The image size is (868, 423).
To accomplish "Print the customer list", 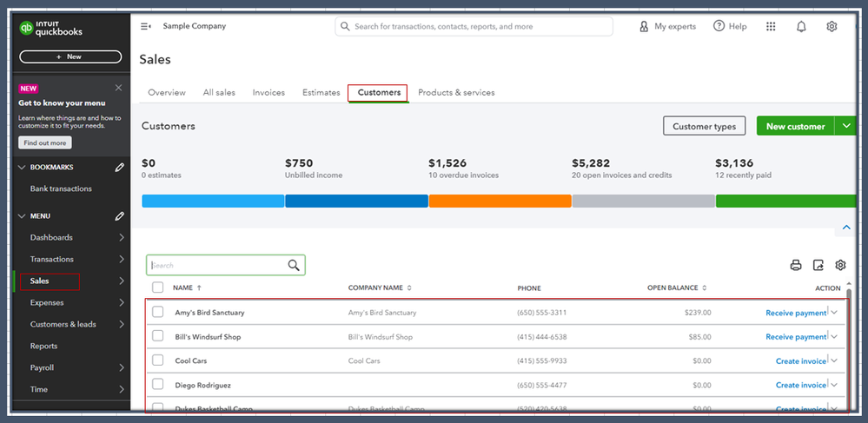I will point(796,265).
